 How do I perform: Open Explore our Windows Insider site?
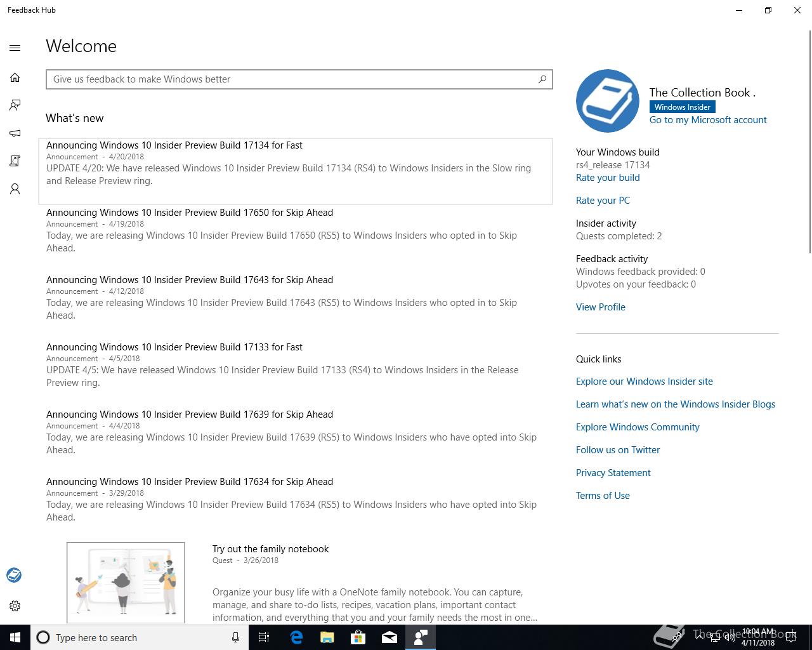(645, 381)
